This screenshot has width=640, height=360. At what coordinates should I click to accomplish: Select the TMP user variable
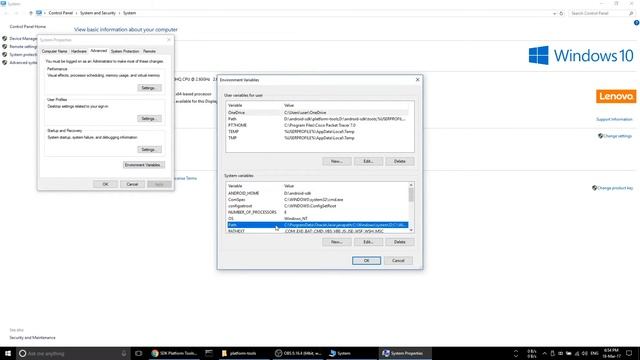[x=318, y=138]
